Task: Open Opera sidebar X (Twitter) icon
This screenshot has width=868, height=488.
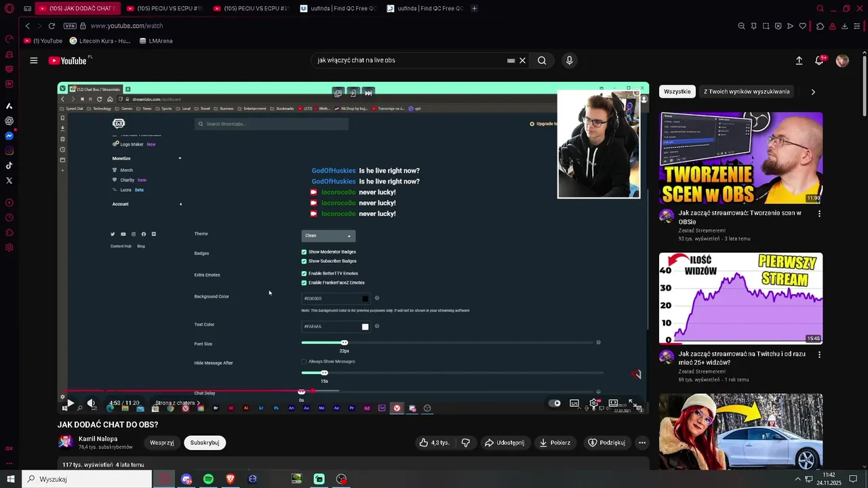Action: point(9,180)
